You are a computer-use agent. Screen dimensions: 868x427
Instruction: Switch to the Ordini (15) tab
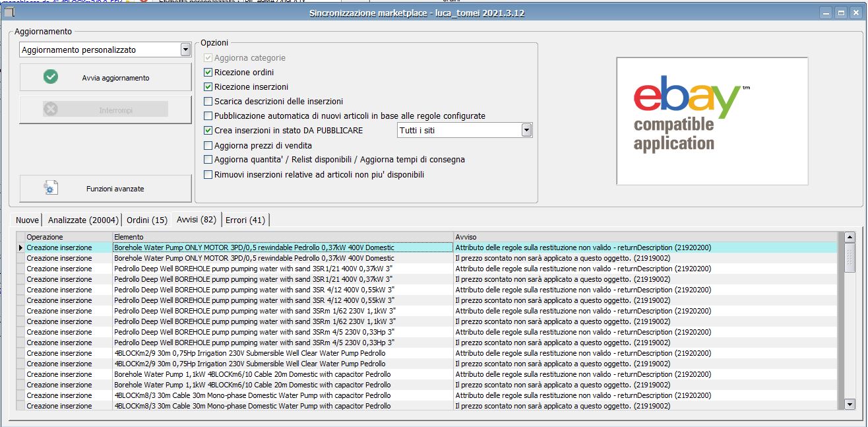click(x=147, y=220)
